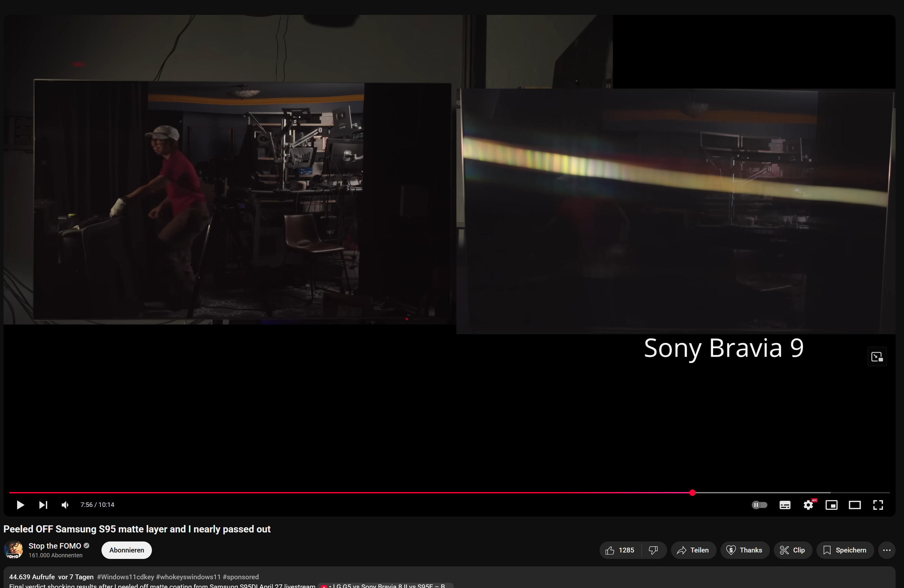Open Stop the FOMO channel link
The height and width of the screenshot is (588, 904).
pos(55,546)
